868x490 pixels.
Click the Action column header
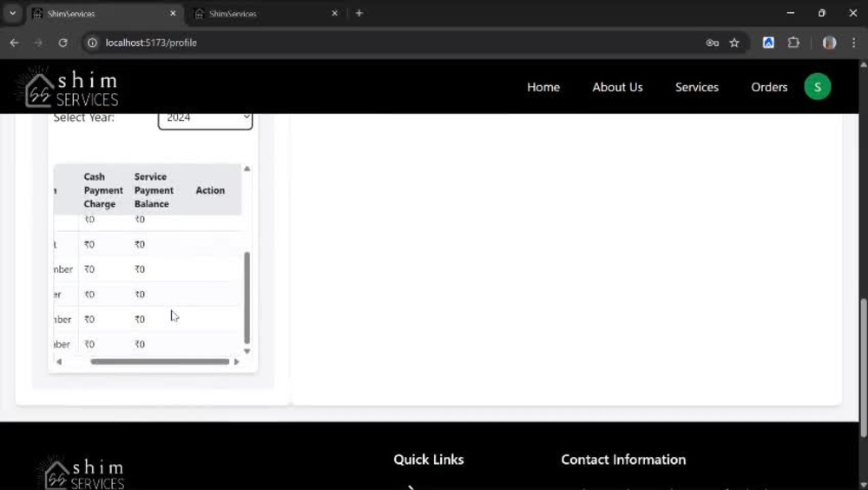(x=210, y=190)
